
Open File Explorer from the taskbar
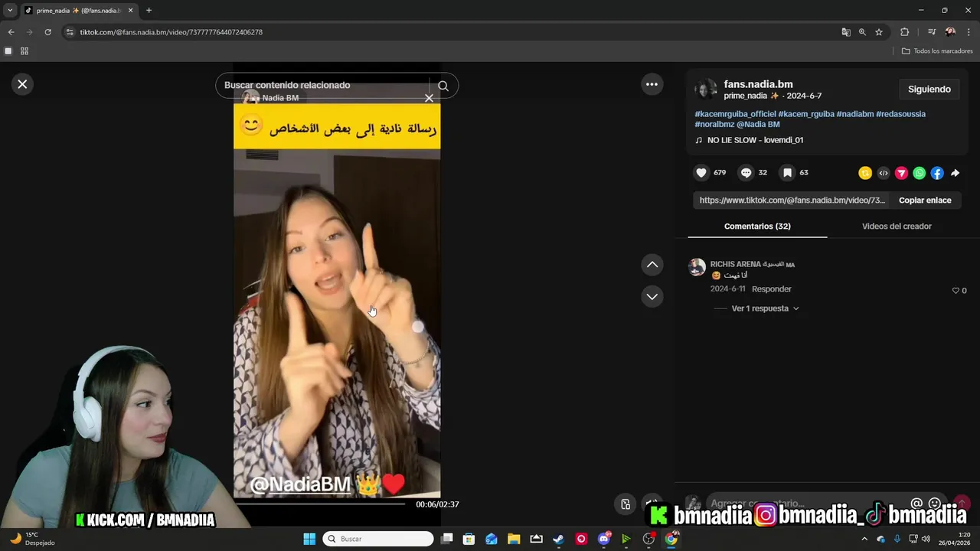(514, 539)
